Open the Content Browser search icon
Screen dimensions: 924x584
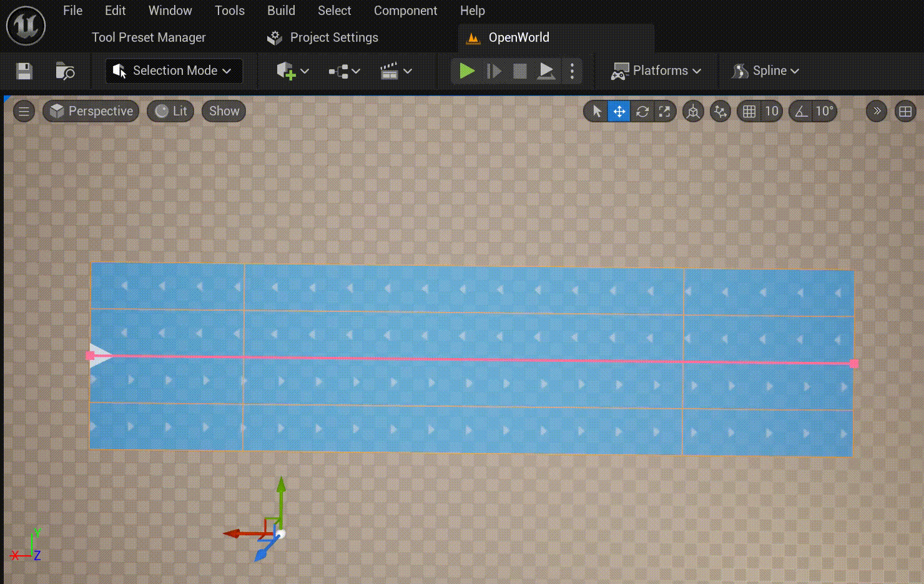pyautogui.click(x=65, y=71)
